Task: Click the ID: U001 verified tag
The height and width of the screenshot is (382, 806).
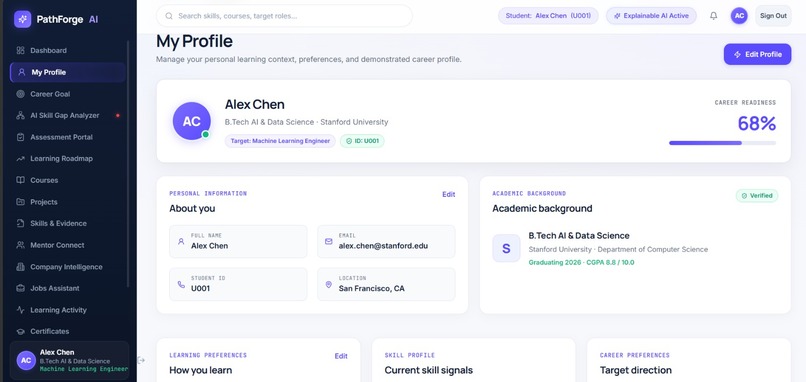Action: point(362,141)
